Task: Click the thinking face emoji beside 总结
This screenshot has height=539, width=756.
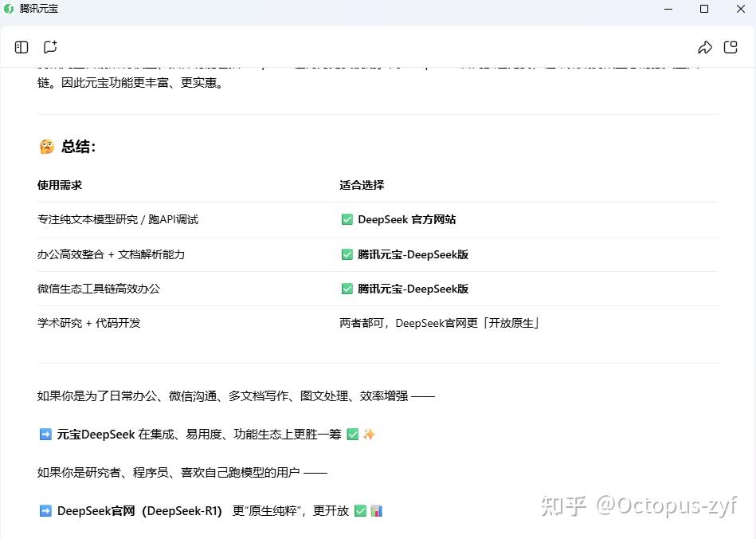Action: pos(47,146)
